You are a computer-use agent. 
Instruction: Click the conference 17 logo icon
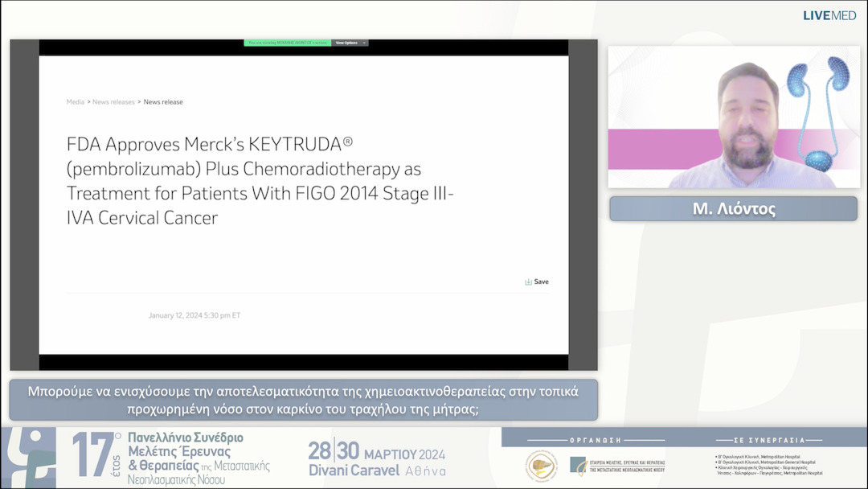tap(28, 458)
